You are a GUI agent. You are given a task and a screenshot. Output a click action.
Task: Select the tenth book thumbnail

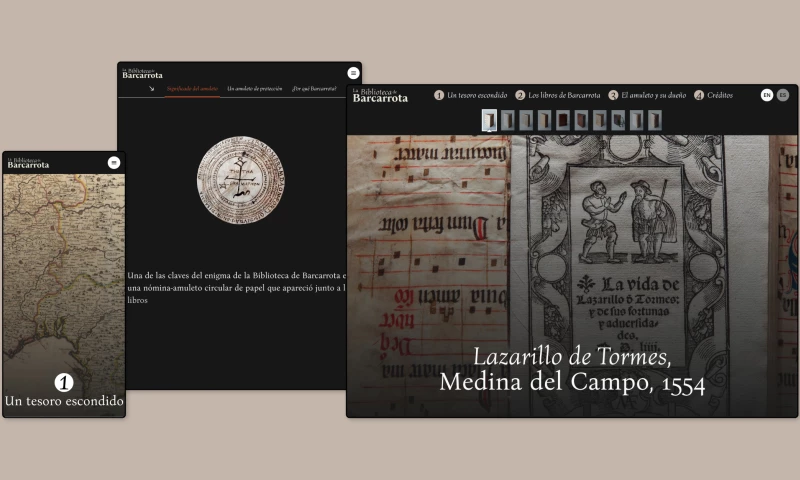pos(655,121)
